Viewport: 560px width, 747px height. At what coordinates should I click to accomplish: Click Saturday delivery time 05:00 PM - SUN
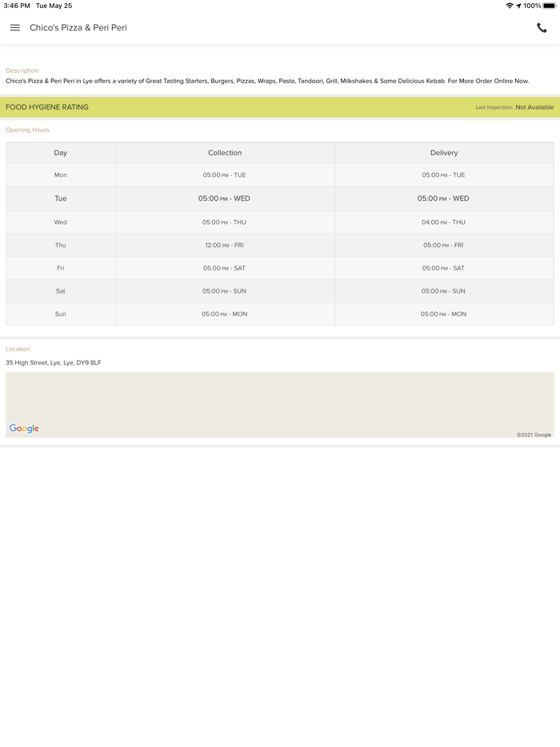(443, 290)
